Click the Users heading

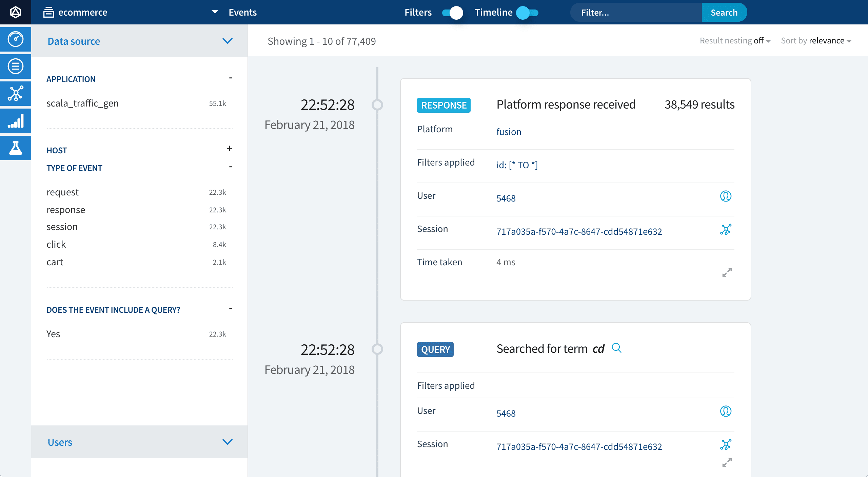[x=60, y=442]
